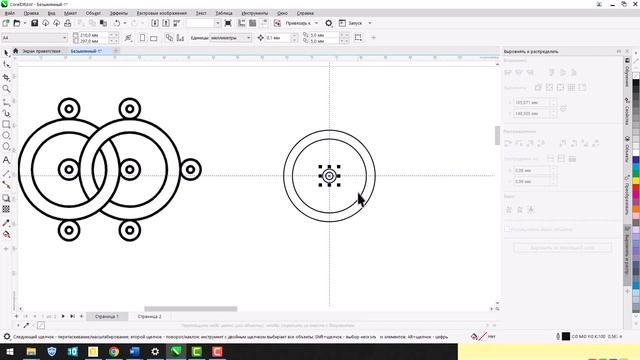Image resolution: width=640 pixels, height=360 pixels.
Task: Open the Effects menu
Action: click(119, 13)
